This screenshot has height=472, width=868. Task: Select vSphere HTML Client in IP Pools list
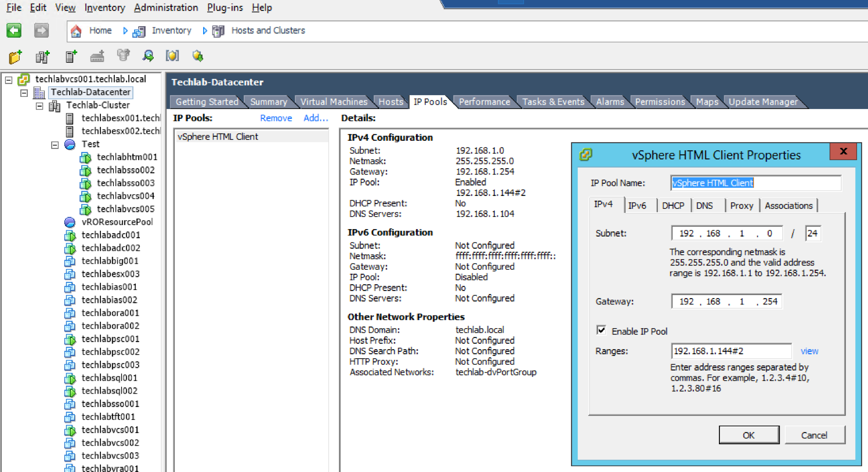pyautogui.click(x=251, y=136)
